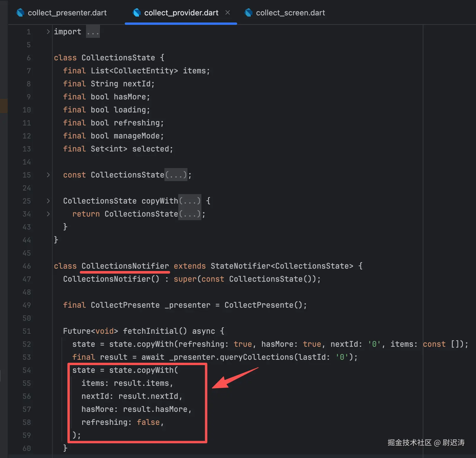Click the 'manageMode' field declaration

point(137,136)
